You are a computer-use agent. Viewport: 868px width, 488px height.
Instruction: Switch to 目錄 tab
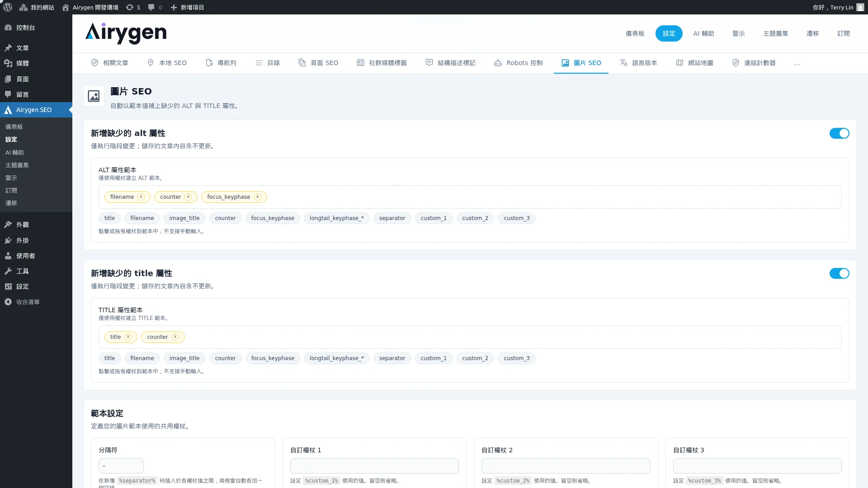[268, 63]
